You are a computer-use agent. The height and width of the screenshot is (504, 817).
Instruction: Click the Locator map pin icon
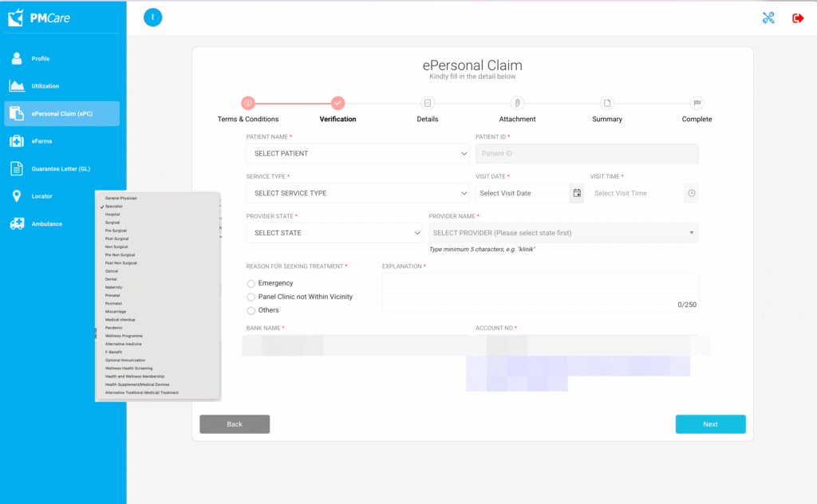pos(17,196)
